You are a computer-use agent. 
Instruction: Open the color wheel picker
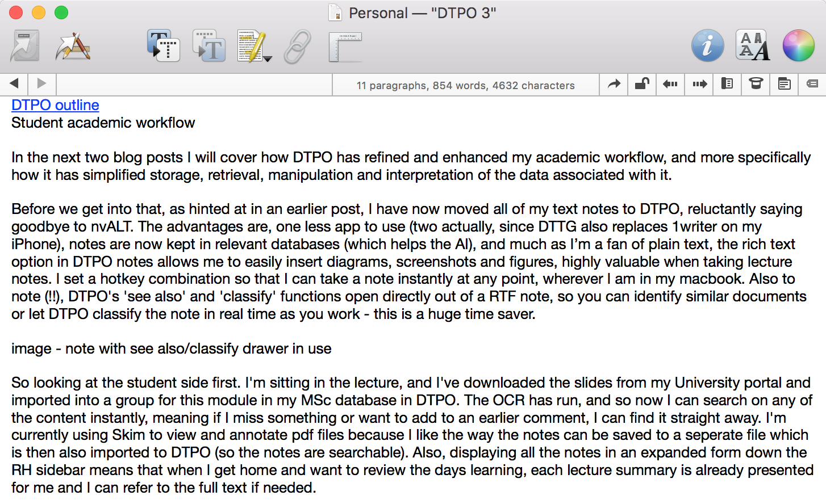[798, 45]
